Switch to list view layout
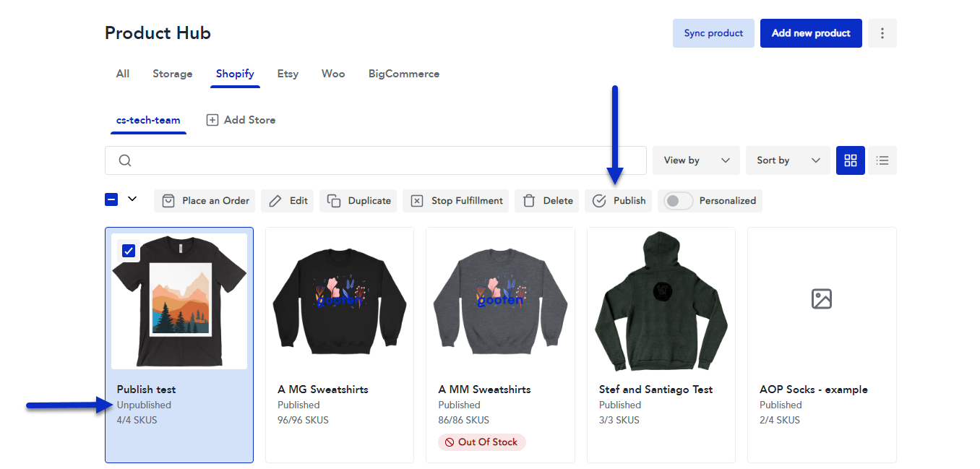Screen dimensions: 980x469 pyautogui.click(x=882, y=160)
